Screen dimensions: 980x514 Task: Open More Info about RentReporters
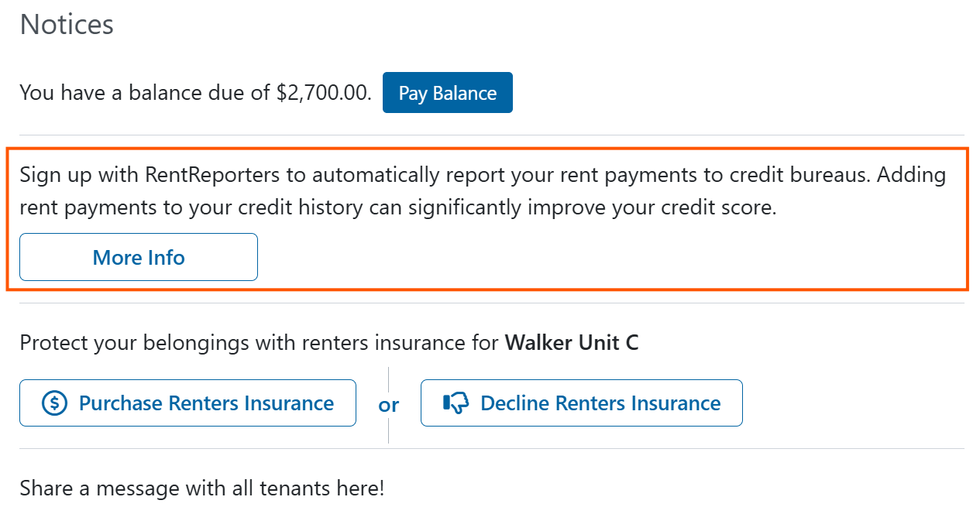[x=139, y=257]
